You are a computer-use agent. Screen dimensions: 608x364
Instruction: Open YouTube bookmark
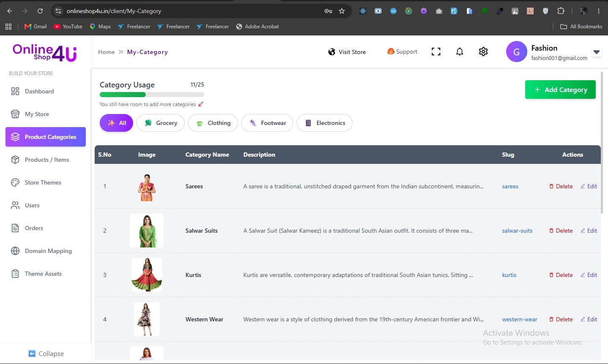68,27
